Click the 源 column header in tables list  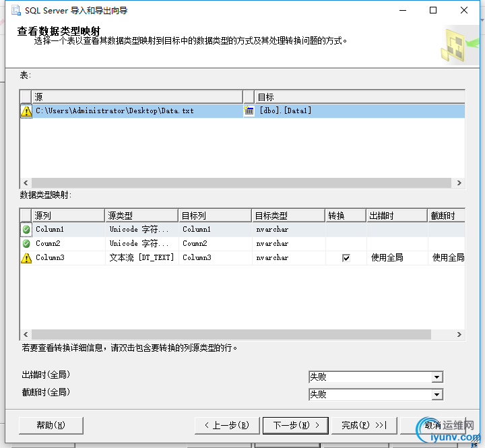click(x=137, y=97)
